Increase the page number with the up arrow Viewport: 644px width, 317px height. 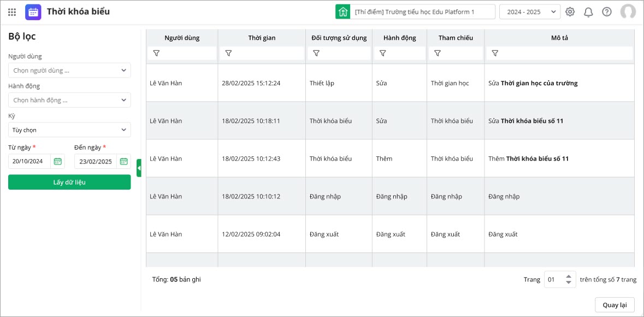tap(569, 277)
